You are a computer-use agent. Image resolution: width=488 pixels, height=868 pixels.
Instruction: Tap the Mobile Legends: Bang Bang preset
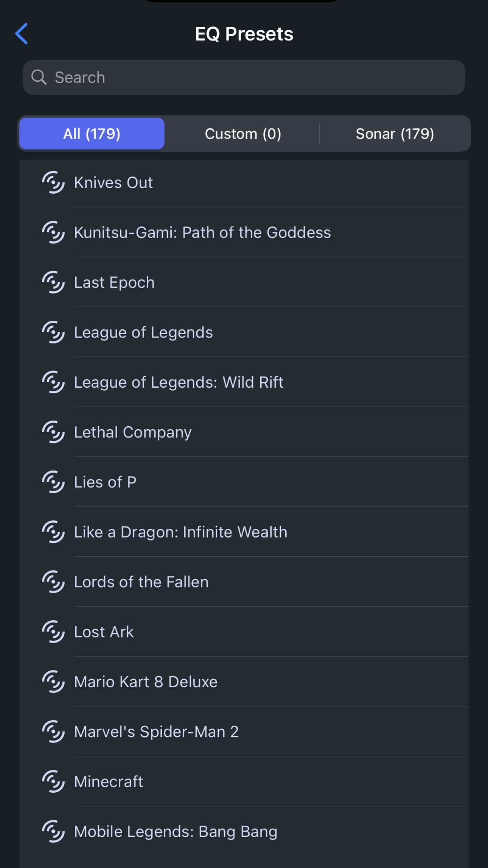(176, 831)
